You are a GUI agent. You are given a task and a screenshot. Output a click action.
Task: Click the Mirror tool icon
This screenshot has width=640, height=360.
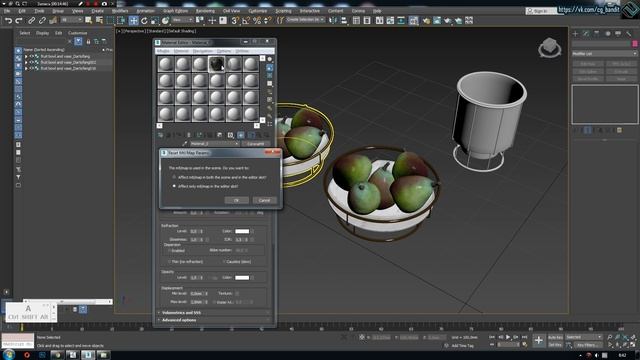point(333,20)
